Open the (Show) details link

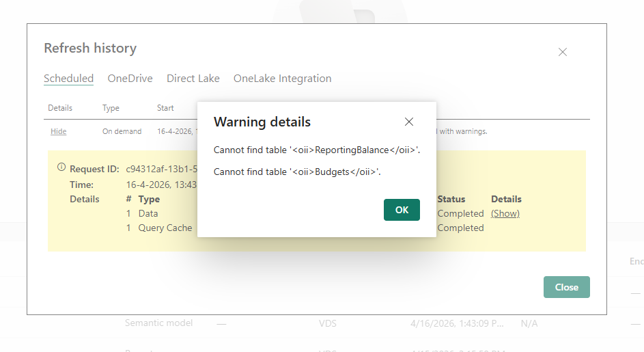click(x=505, y=213)
